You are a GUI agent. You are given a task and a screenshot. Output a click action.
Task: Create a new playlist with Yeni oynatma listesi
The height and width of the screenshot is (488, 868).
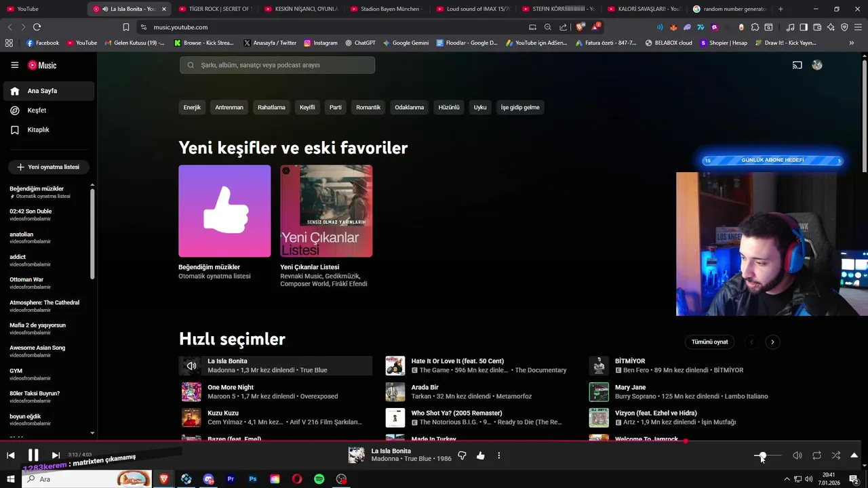[49, 167]
